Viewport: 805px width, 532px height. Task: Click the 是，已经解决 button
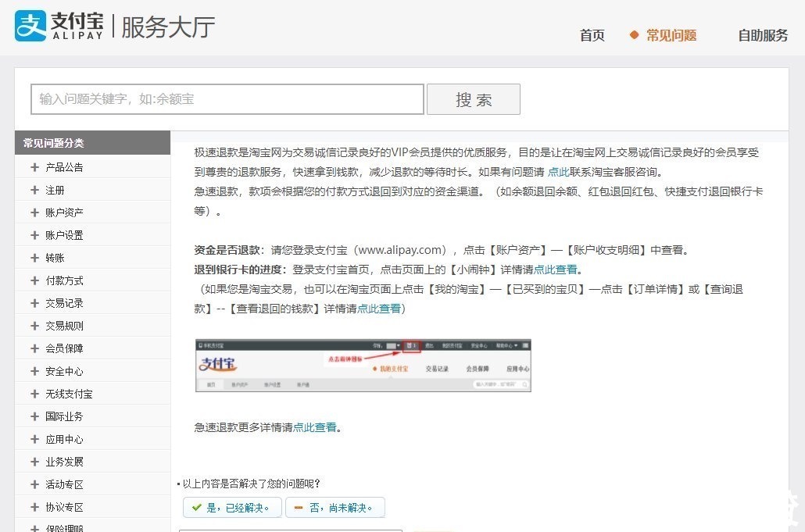point(231,507)
